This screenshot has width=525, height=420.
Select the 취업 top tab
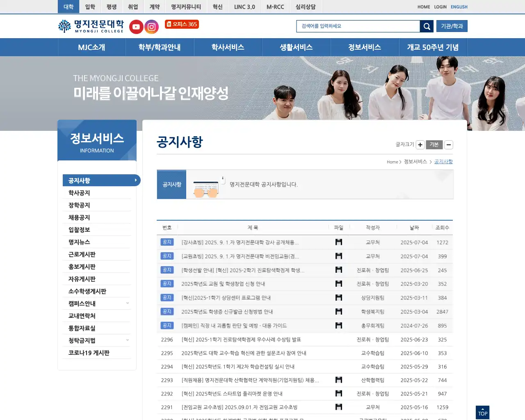(133, 7)
